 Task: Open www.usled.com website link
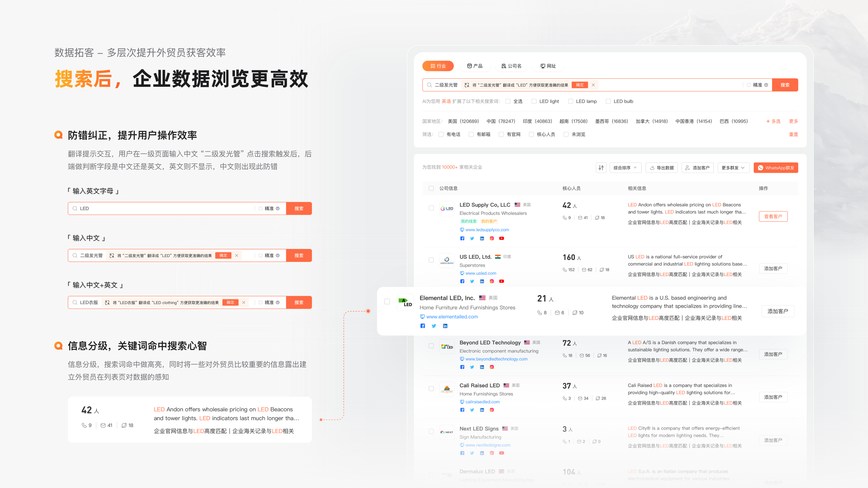coord(480,273)
